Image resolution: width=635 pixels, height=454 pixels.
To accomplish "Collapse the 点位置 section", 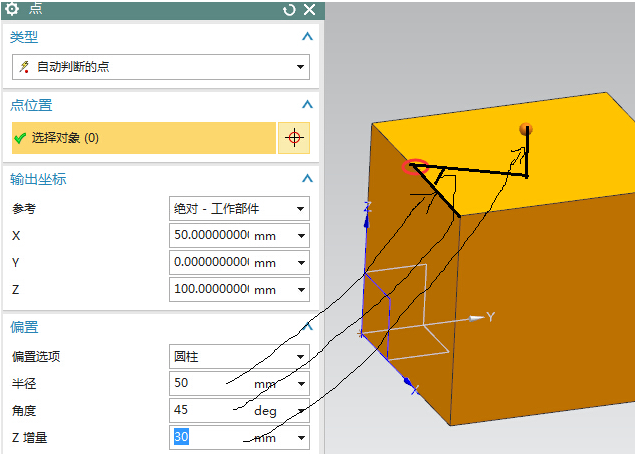I will pos(307,105).
